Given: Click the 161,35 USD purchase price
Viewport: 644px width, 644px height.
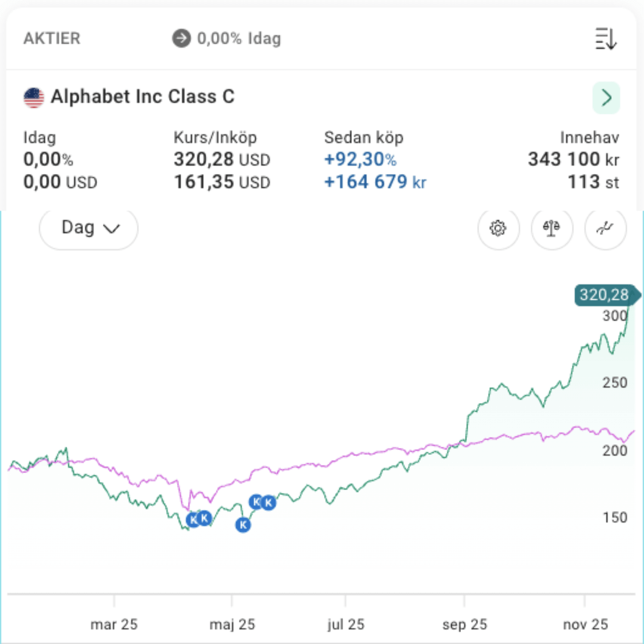Looking at the screenshot, I should tap(222, 182).
